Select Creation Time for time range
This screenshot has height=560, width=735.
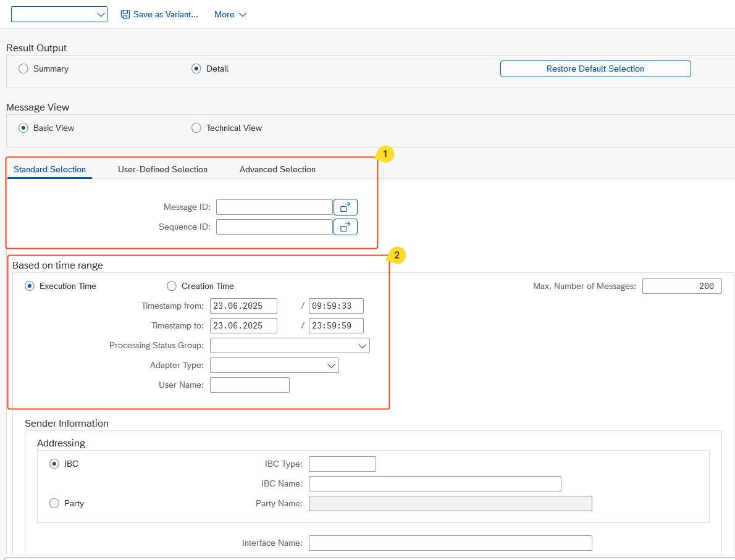pos(171,286)
